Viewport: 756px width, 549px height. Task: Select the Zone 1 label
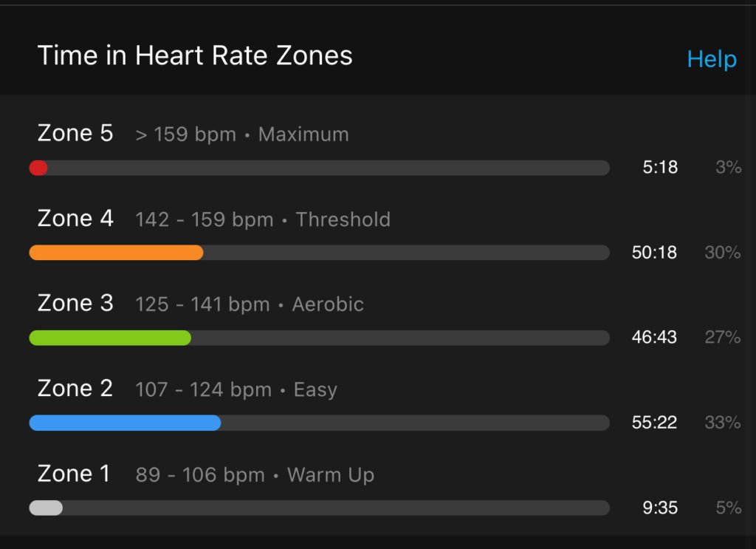[x=74, y=474]
